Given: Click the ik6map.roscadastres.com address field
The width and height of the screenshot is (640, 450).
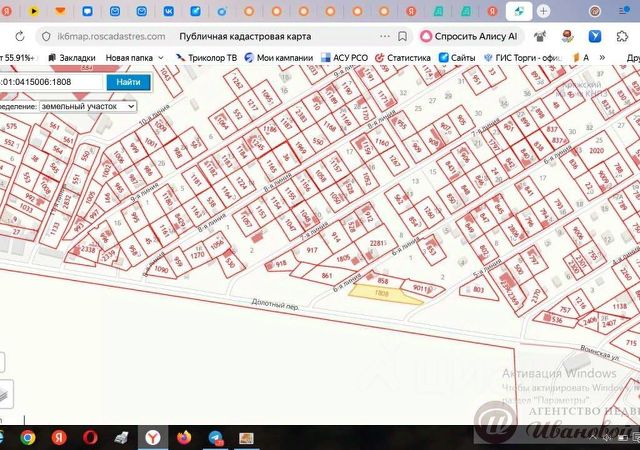Looking at the screenshot, I should [x=111, y=36].
